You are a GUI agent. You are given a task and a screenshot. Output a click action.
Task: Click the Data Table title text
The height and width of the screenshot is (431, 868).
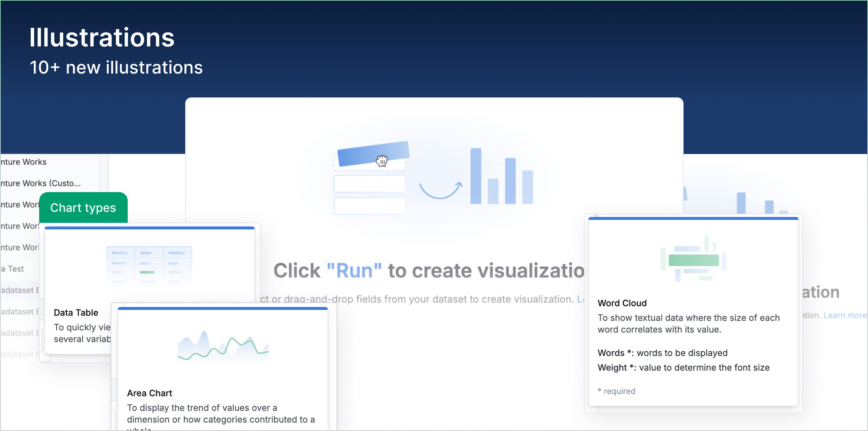76,312
